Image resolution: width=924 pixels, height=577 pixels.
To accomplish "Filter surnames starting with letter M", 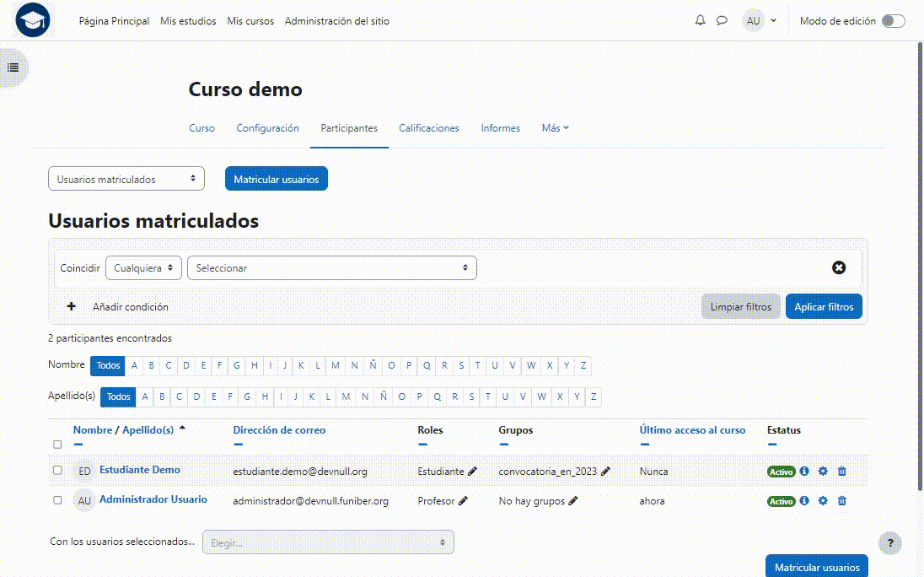I will [x=345, y=396].
